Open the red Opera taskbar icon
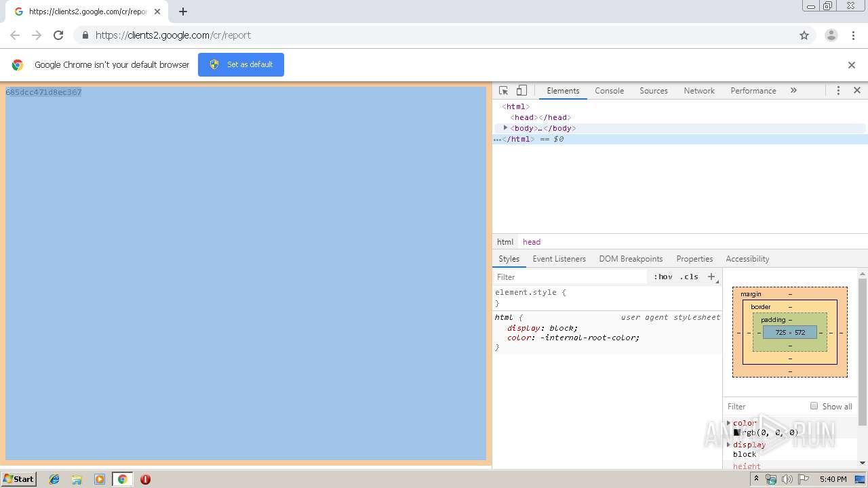Viewport: 868px width, 488px height. 145,479
